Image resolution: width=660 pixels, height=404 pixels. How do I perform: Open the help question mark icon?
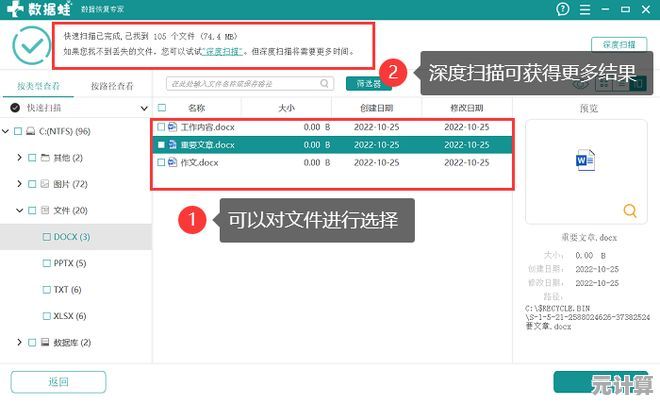pos(563,9)
